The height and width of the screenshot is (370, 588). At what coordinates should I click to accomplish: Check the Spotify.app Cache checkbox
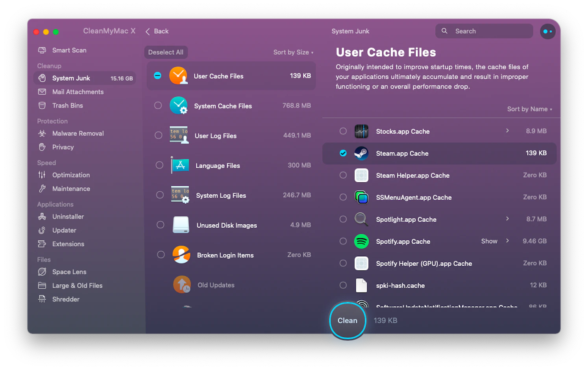(x=343, y=241)
